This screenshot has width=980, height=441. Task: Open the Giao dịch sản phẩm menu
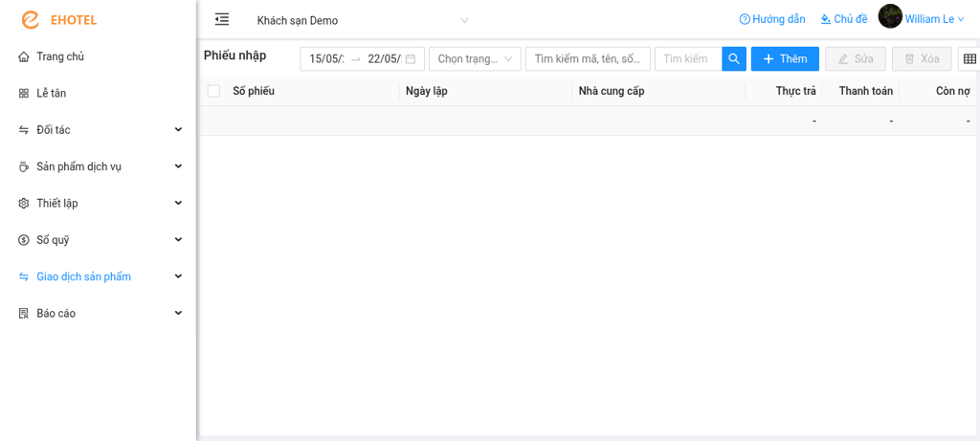pos(99,276)
